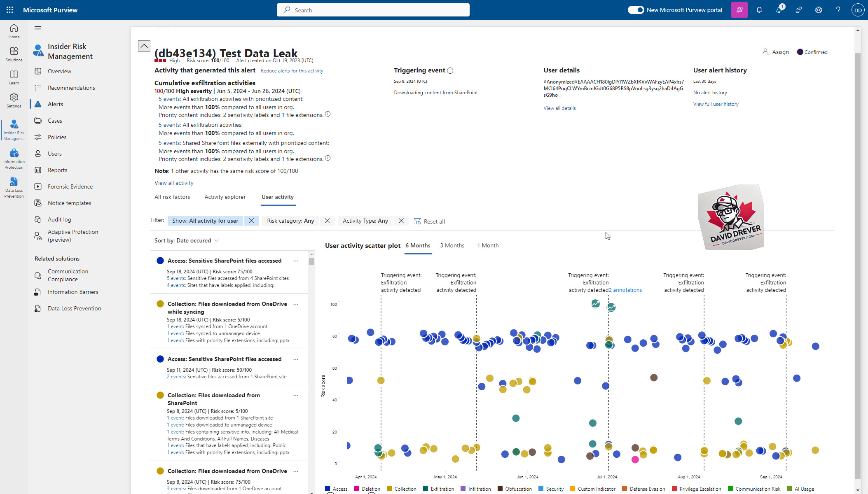This screenshot has height=494, width=868.
Task: Open Adaptive Protection (preview) in navigation
Action: point(73,236)
